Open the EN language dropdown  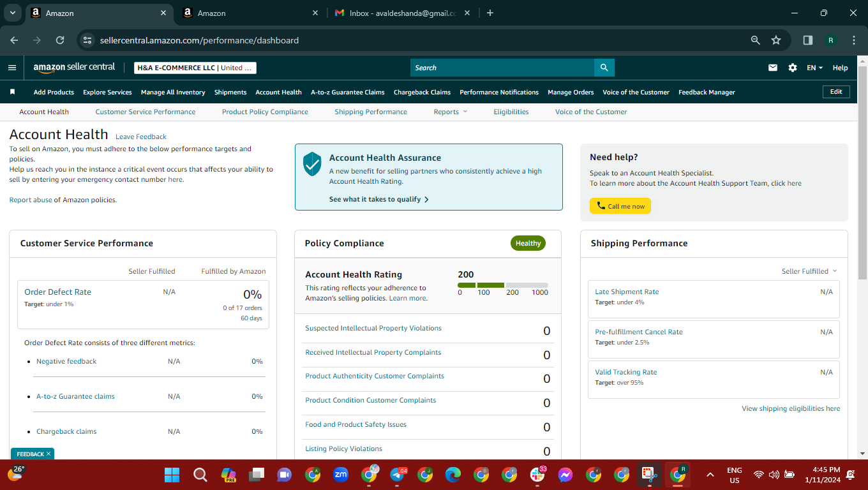815,68
